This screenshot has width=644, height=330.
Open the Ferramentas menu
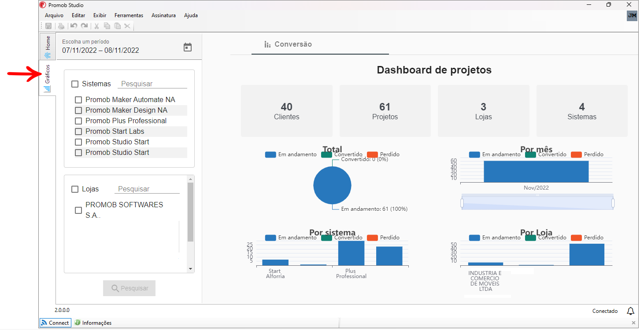pyautogui.click(x=129, y=15)
